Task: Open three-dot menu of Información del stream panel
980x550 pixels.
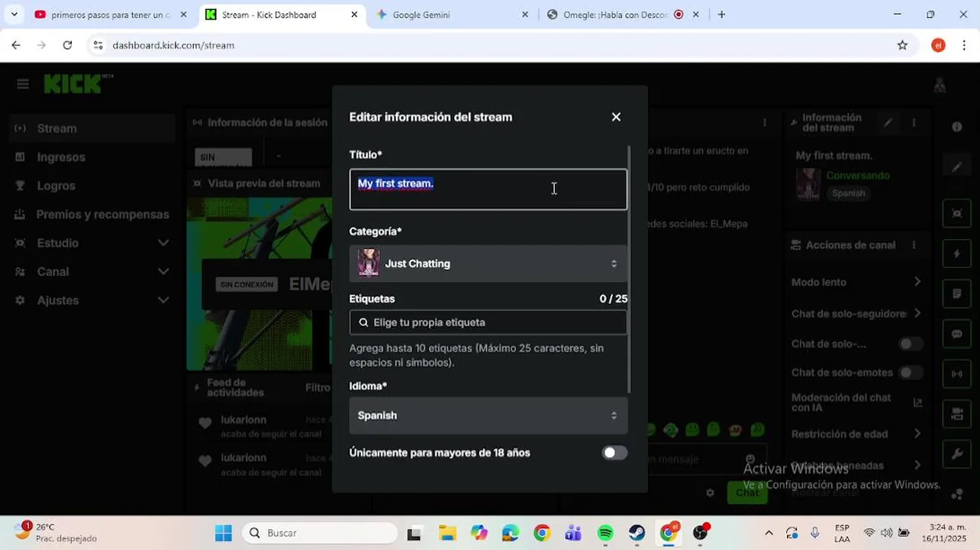Action: click(x=914, y=122)
